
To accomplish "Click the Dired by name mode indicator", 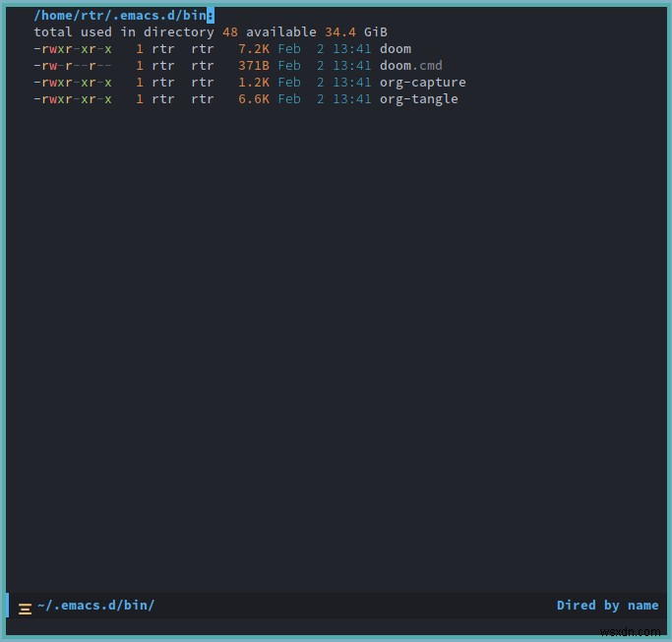I will pos(607,605).
